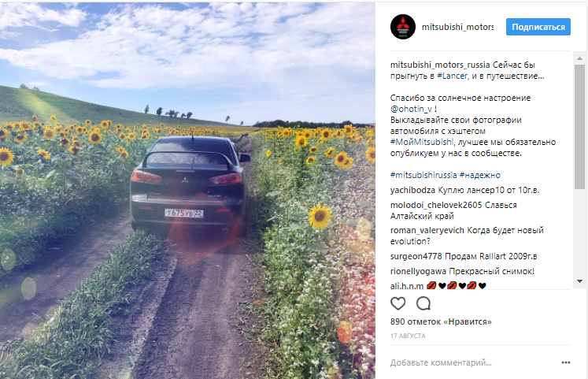The width and height of the screenshot is (588, 379).
Task: Open the mitsubishi_motors username in the header
Action: [x=457, y=27]
